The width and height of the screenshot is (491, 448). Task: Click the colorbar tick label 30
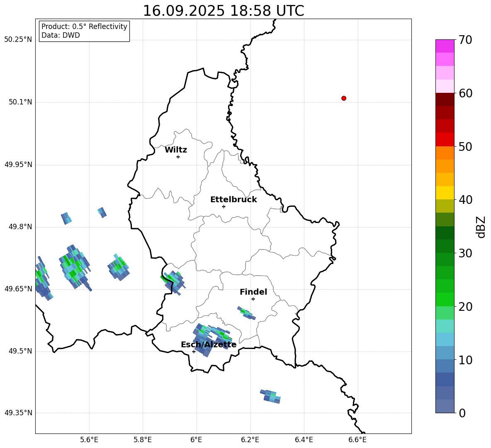point(465,253)
